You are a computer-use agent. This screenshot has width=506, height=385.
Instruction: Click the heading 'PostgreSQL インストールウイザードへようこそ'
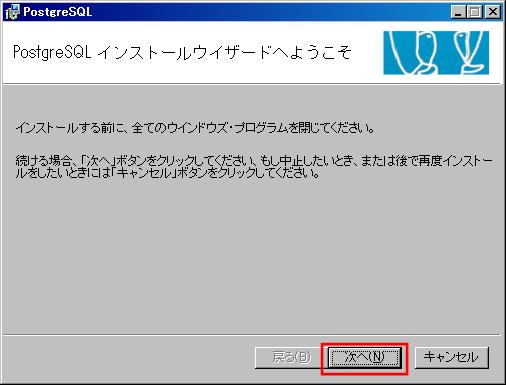(x=182, y=52)
